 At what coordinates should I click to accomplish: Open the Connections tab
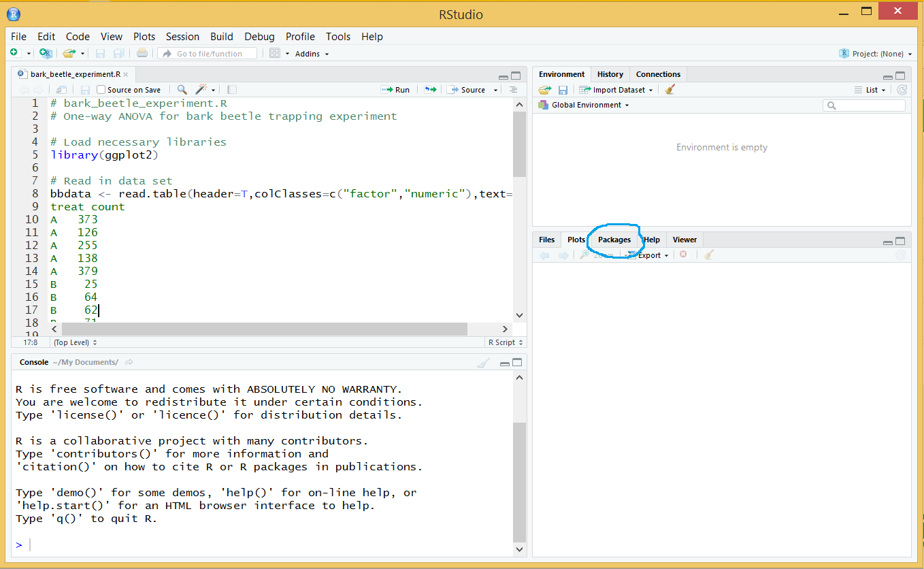coord(658,74)
